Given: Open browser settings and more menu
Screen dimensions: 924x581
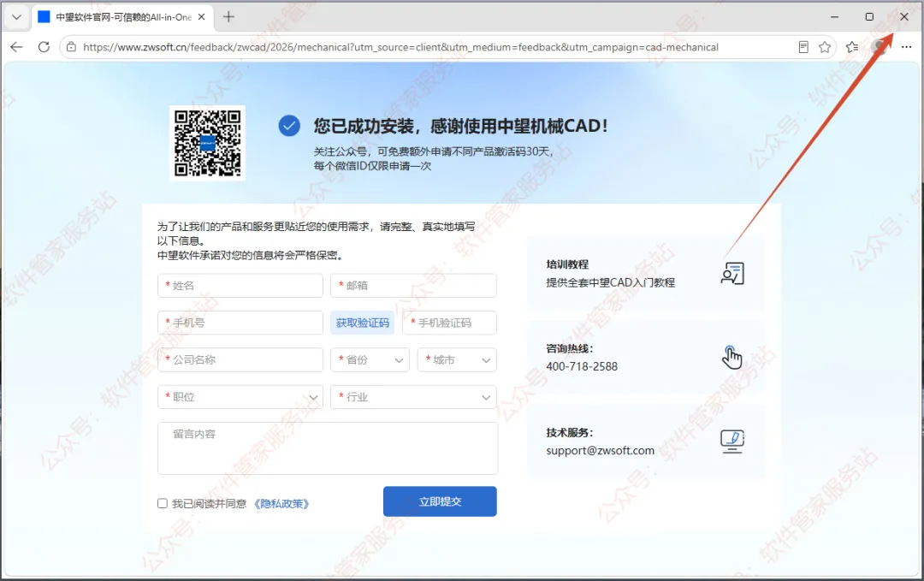Looking at the screenshot, I should click(906, 47).
